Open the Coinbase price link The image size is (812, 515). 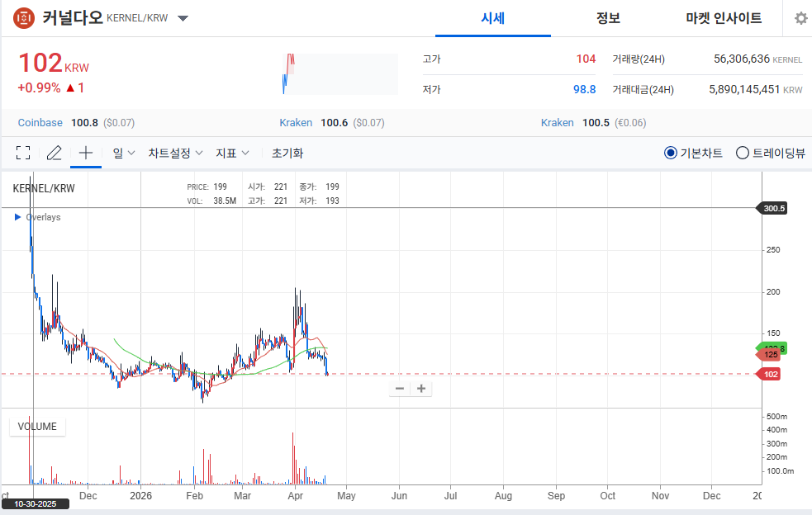(40, 122)
